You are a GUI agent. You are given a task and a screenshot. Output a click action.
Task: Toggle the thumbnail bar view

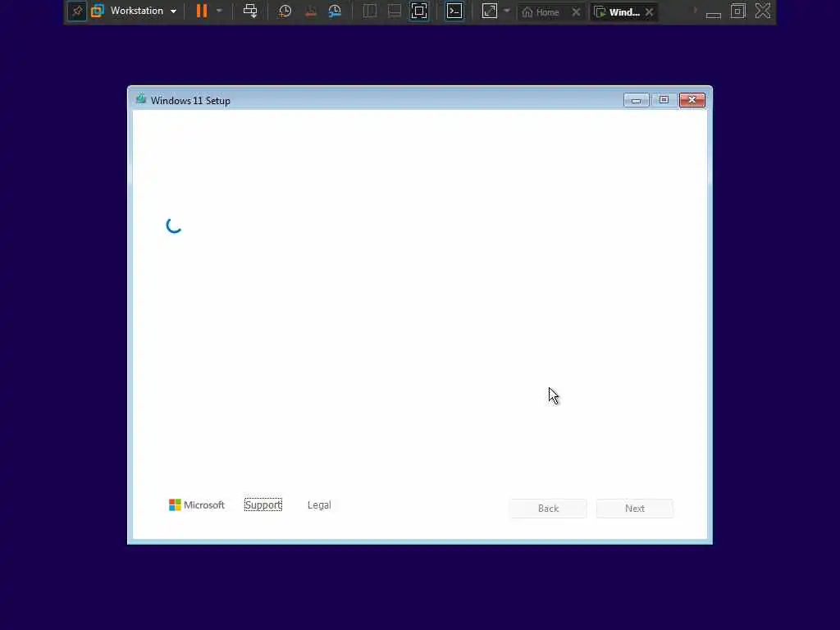click(395, 11)
